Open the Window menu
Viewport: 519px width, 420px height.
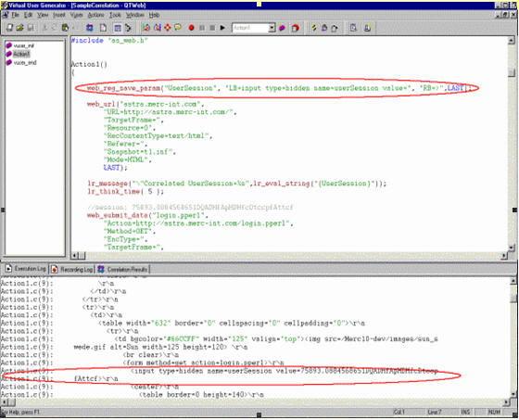(135, 15)
